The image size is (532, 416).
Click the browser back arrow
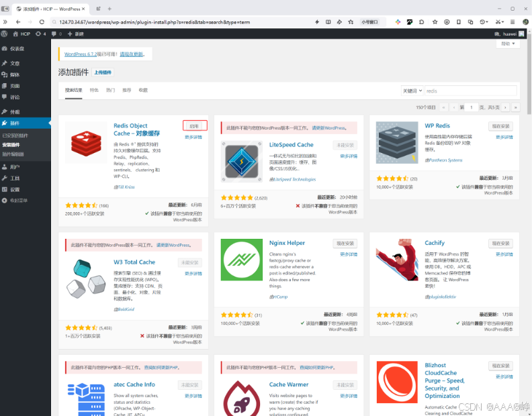[x=18, y=22]
